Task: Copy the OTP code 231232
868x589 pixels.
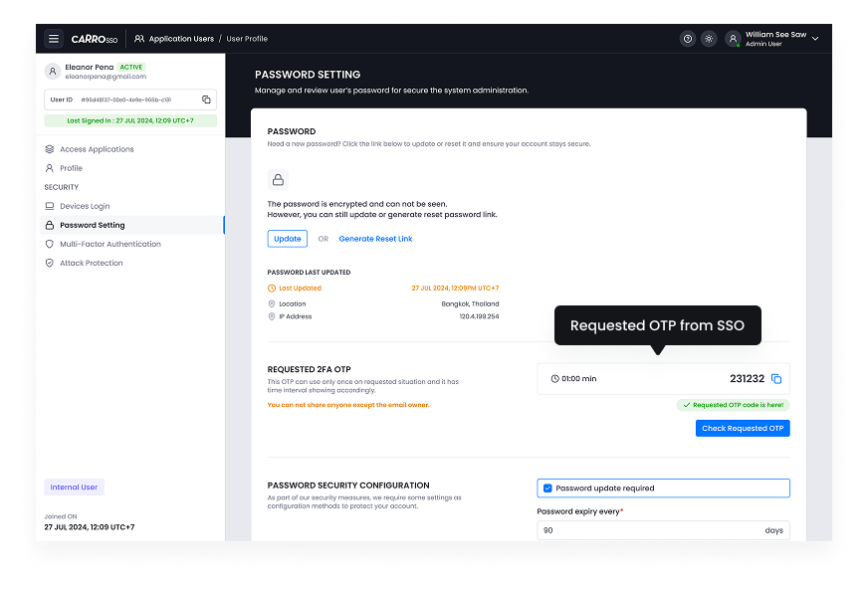Action: tap(777, 379)
